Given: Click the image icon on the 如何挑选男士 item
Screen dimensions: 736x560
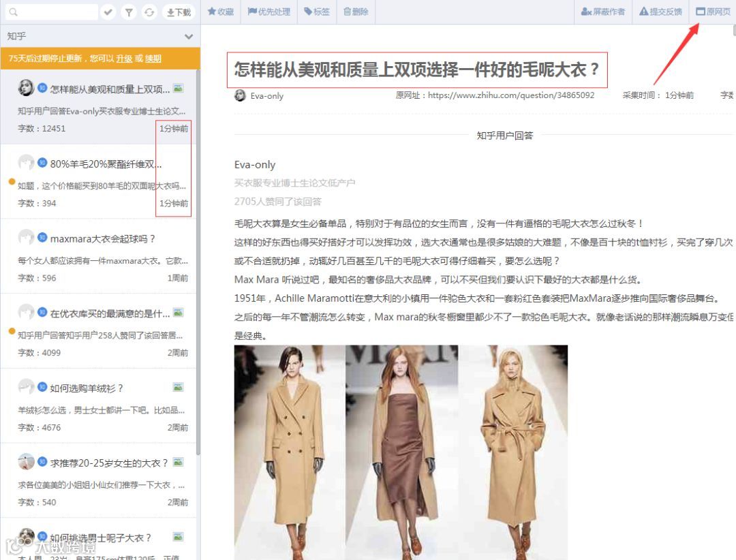Looking at the screenshot, I should 178,537.
